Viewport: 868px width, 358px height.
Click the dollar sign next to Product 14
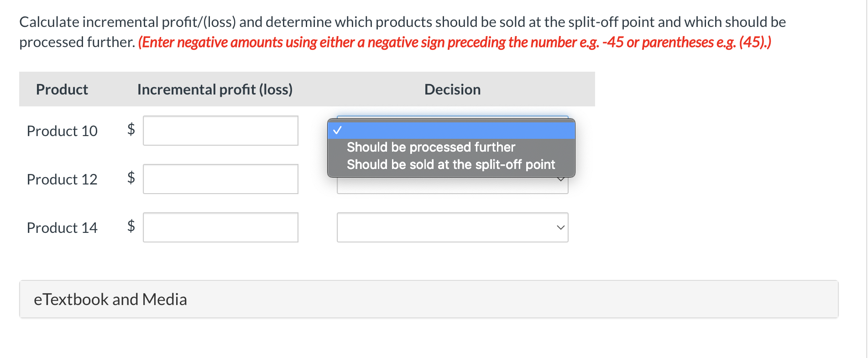pos(131,226)
